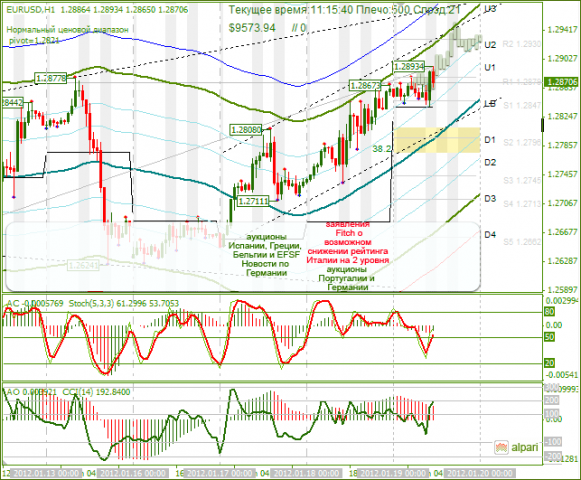
Task: Click 1.27457 on the price axis
Action: [562, 174]
